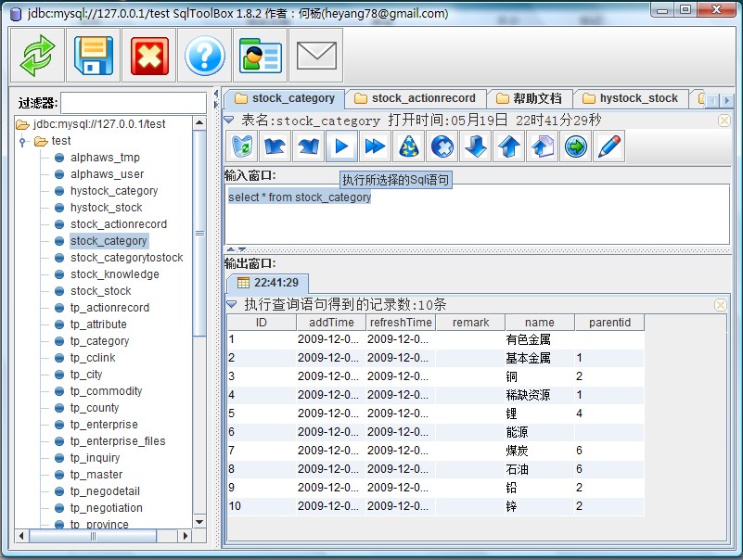Collapse the query record count header triangle
743x560 pixels.
pos(231,304)
